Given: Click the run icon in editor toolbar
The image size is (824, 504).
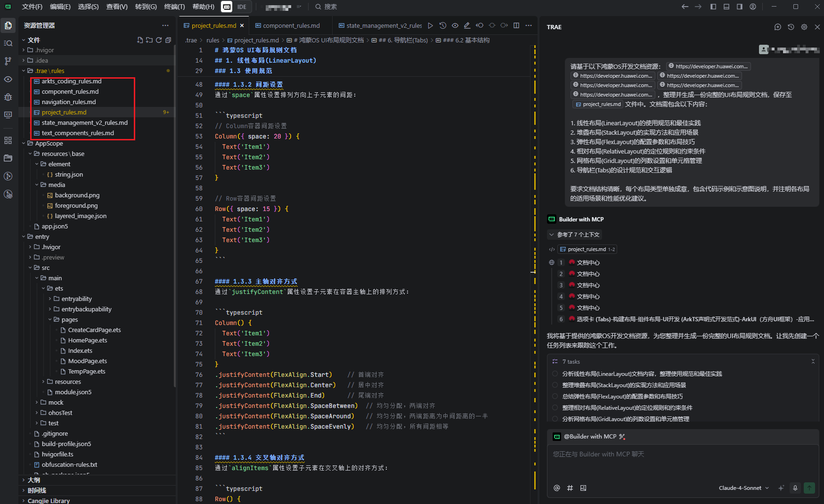Looking at the screenshot, I should pyautogui.click(x=430, y=25).
